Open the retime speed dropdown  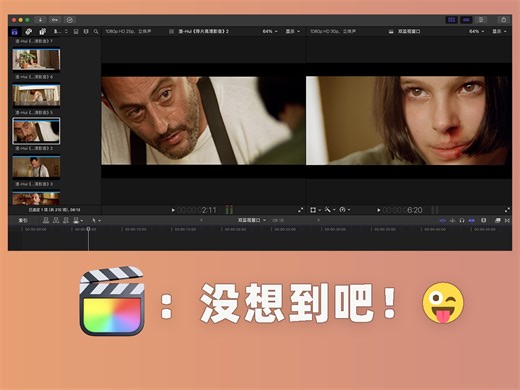coord(344,210)
